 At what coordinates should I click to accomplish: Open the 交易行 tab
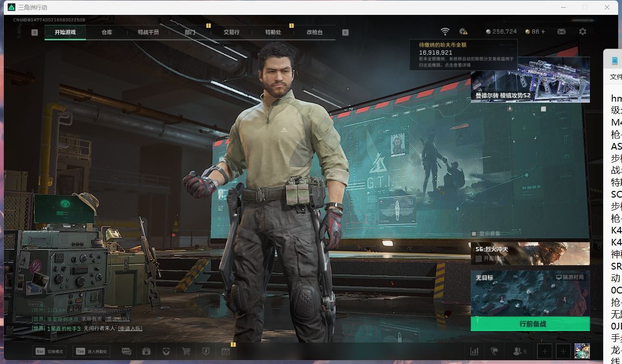click(x=231, y=32)
